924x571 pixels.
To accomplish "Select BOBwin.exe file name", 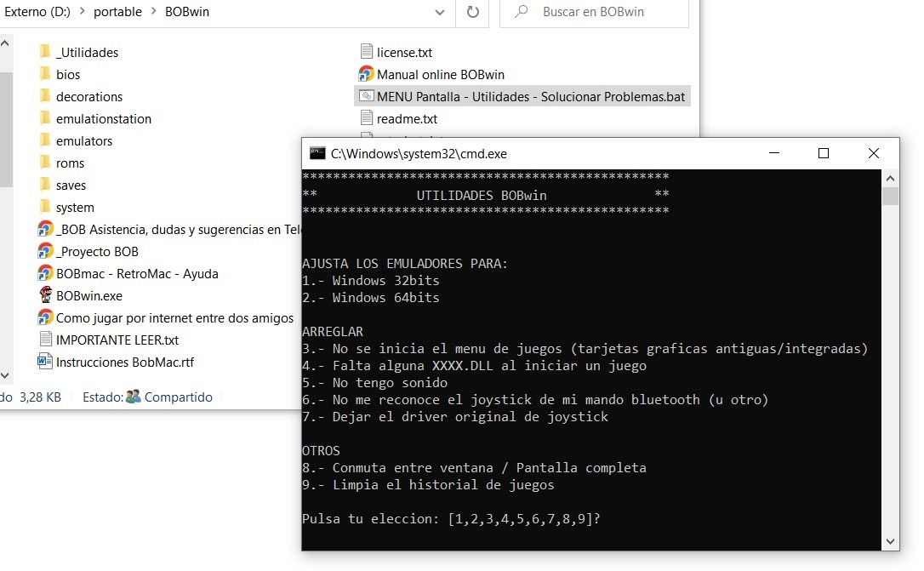I will (89, 296).
